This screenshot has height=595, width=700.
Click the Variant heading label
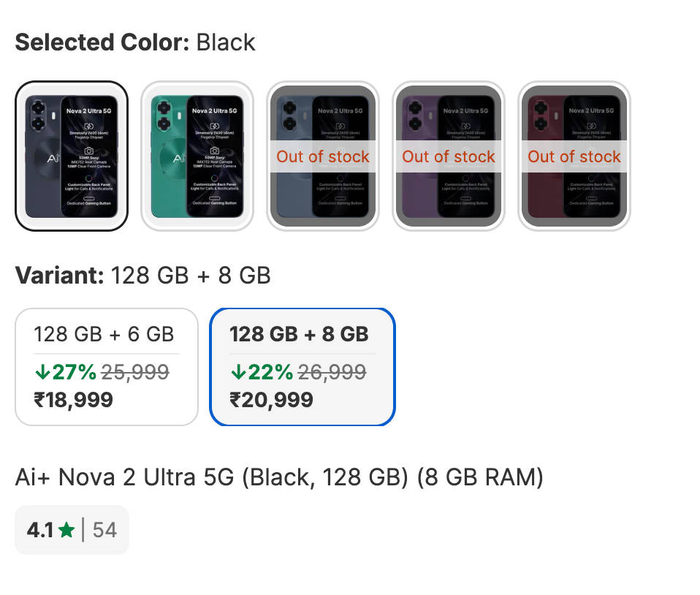(60, 276)
